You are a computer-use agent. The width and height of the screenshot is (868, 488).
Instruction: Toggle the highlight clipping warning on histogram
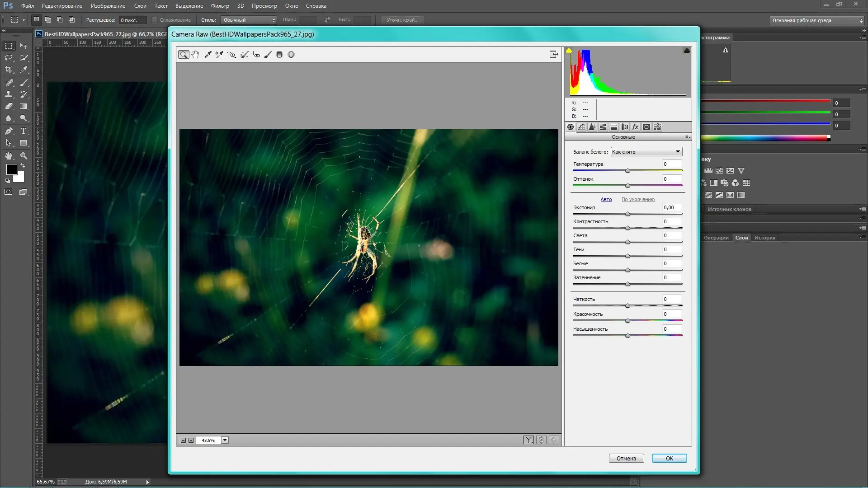(687, 51)
